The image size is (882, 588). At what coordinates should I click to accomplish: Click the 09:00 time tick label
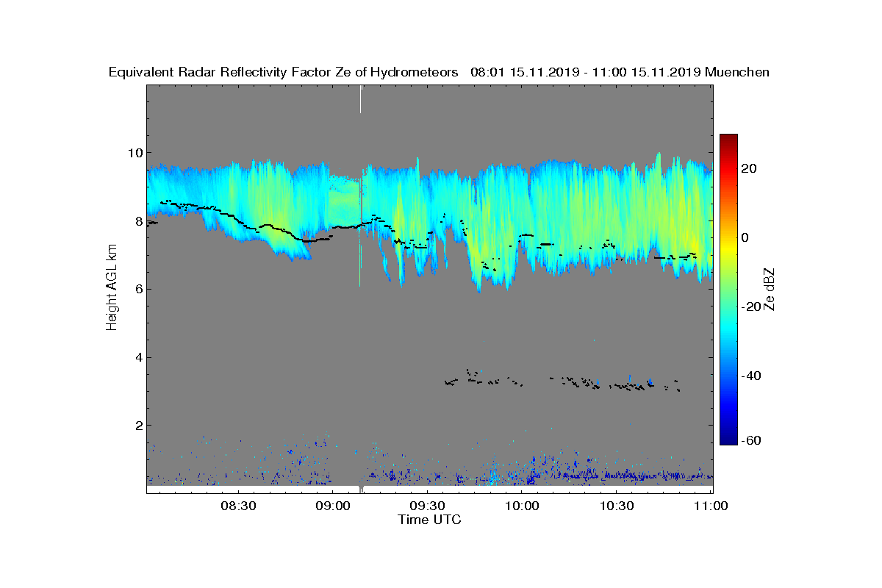332,506
